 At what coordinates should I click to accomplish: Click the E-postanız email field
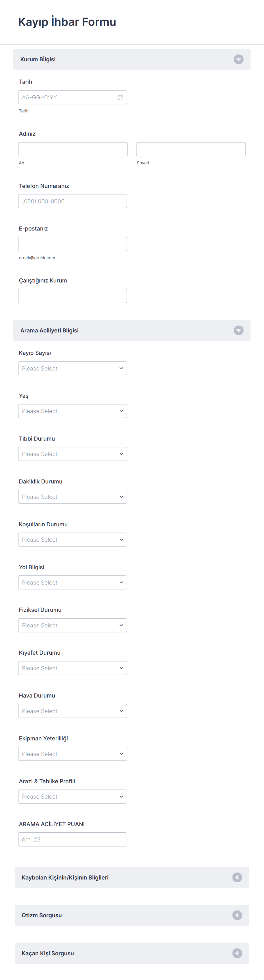click(x=72, y=244)
